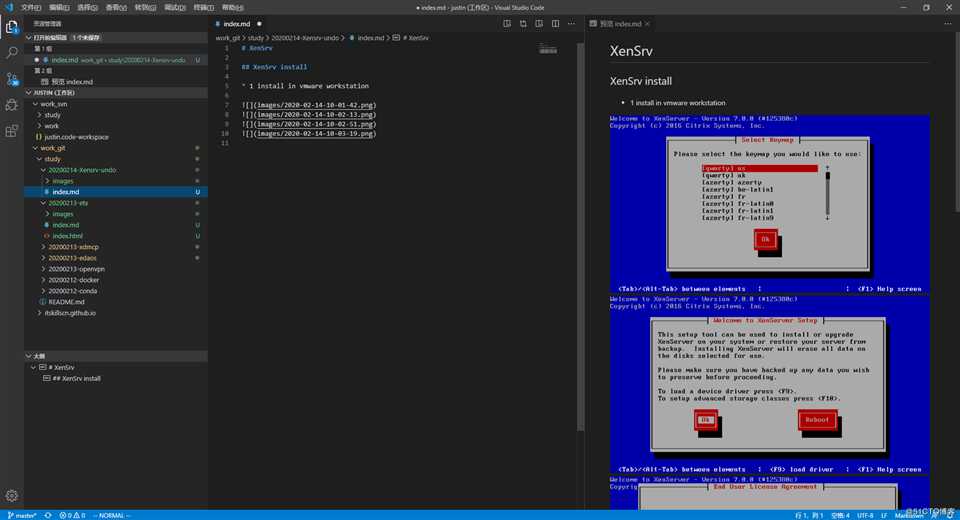The image size is (960, 520).
Task: Collapse # XenSrv in outline
Action: [x=33, y=367]
